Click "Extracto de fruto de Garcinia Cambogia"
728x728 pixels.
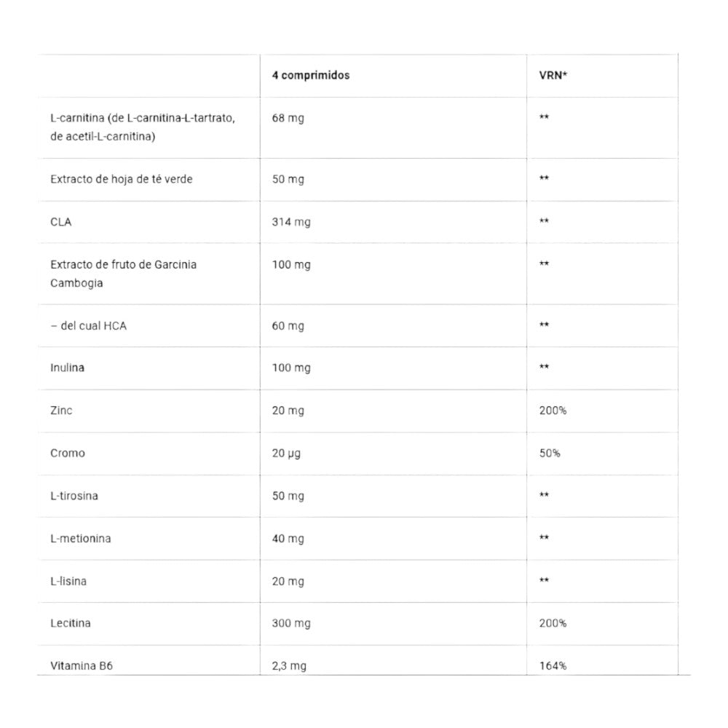(x=124, y=274)
